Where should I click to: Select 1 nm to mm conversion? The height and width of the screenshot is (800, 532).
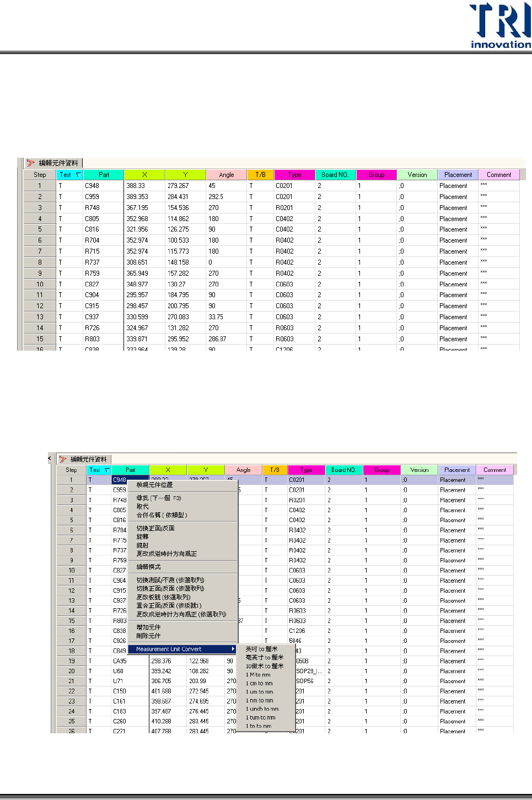point(259,700)
